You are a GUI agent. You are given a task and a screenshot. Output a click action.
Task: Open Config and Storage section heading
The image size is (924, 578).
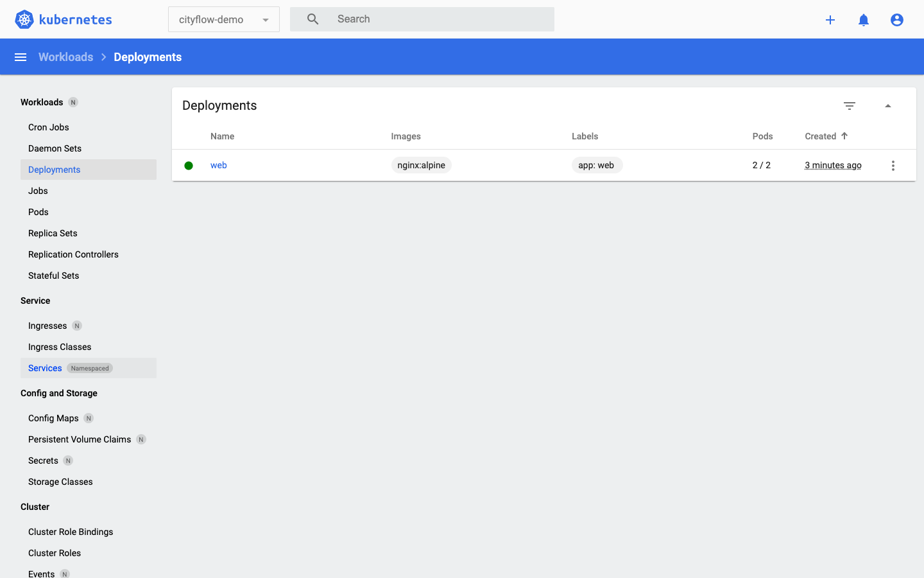point(59,393)
